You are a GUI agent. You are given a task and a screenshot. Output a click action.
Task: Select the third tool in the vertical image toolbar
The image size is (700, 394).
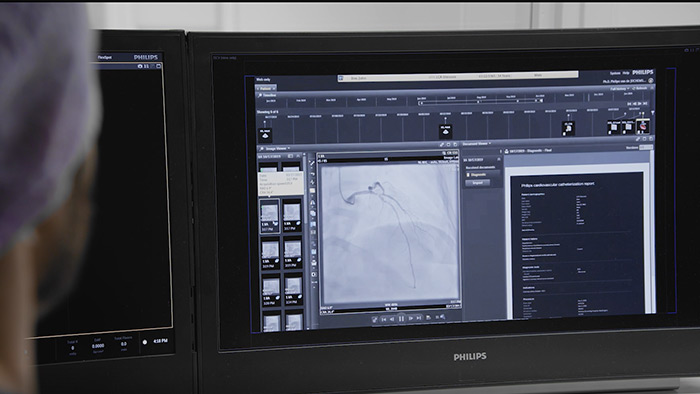pyautogui.click(x=312, y=182)
